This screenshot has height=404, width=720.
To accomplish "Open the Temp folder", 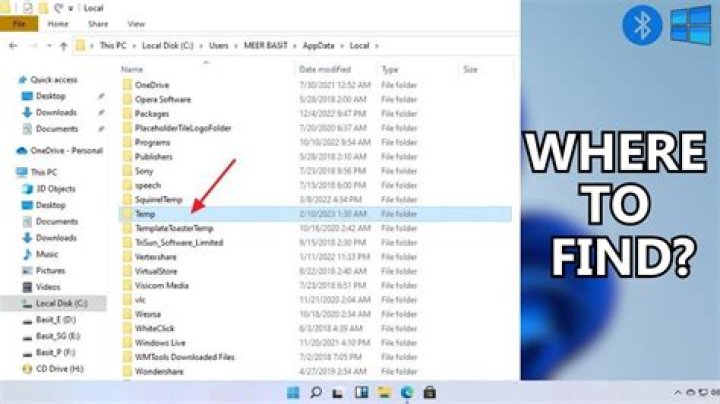I will coord(144,214).
